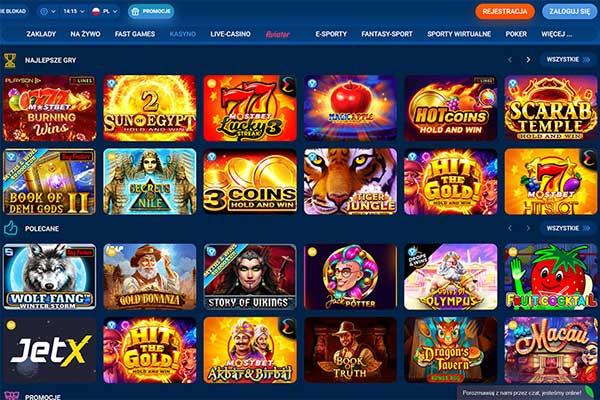
Task: Select the Fast Games tab
Action: click(135, 34)
